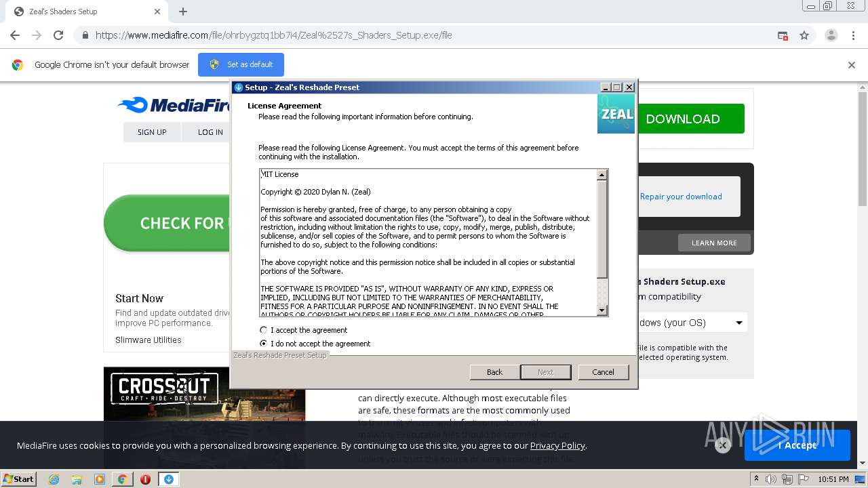Screen dimensions: 868x488
Task: Click the address bar URL
Action: 274,35
